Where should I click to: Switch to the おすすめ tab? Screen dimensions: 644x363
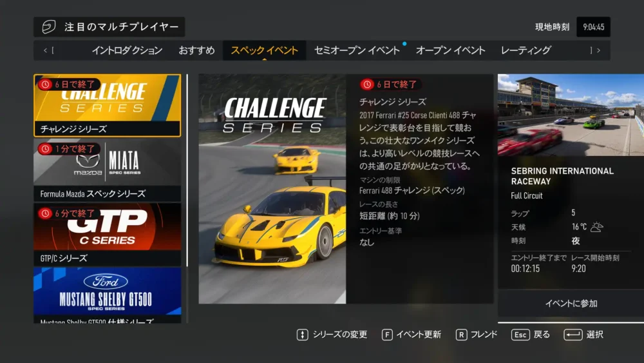click(196, 50)
